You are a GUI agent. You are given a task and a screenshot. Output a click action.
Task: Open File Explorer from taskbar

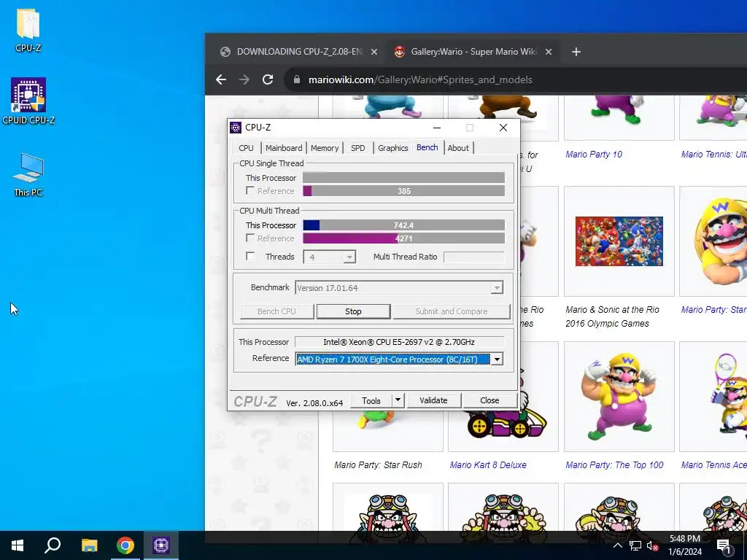coord(89,545)
